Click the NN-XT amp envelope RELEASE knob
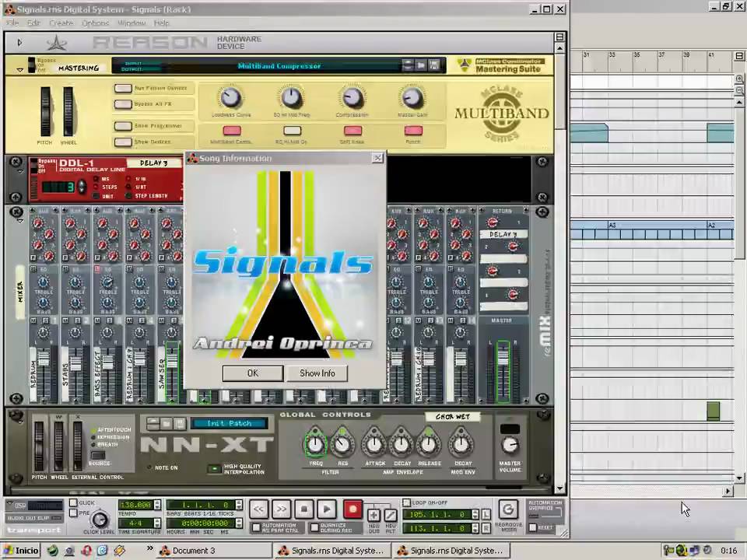Viewport: 747px width, 560px height. coord(428,444)
